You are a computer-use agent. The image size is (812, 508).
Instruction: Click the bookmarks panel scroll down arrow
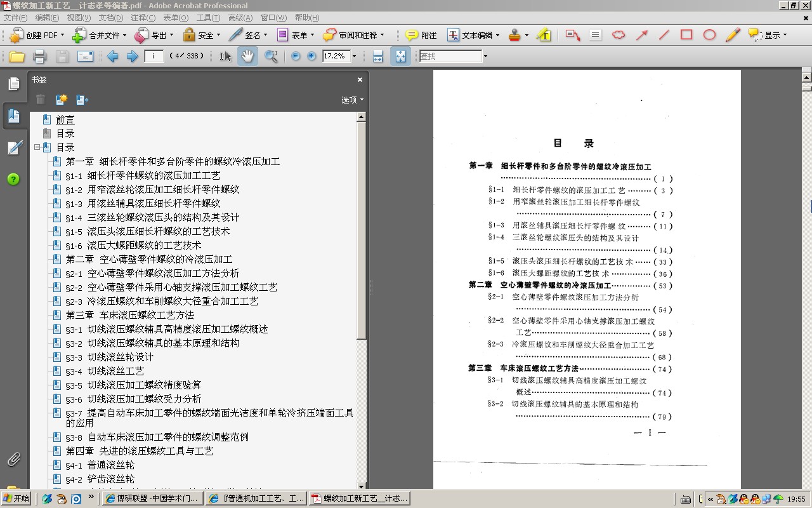tap(362, 485)
